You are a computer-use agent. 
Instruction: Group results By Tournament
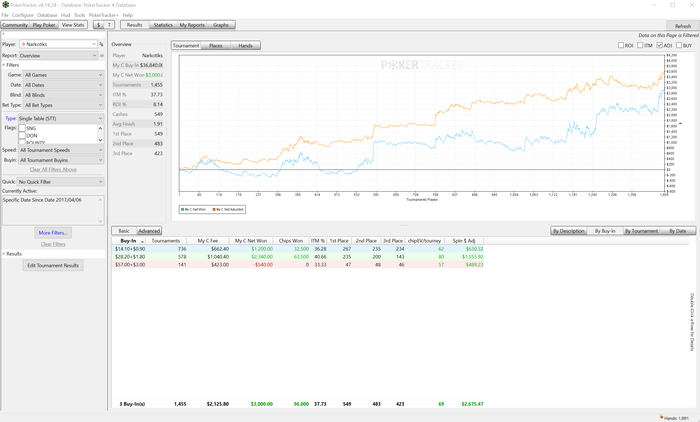coord(642,231)
